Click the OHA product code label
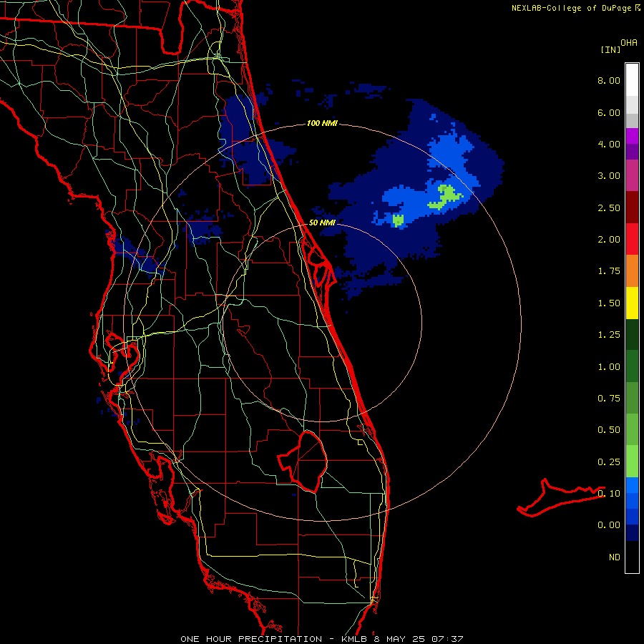Viewport: 644px width, 644px height. click(x=629, y=42)
